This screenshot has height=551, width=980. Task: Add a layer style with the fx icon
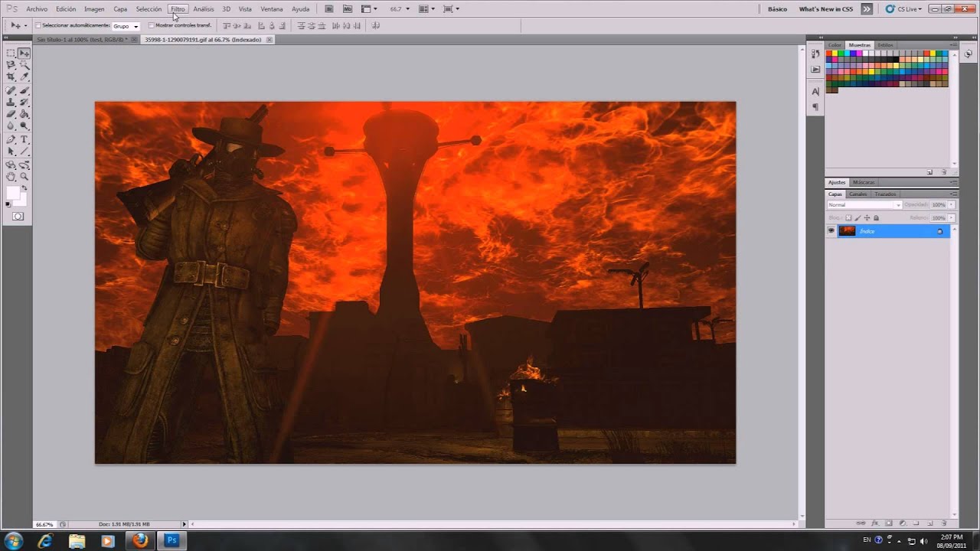coord(877,523)
